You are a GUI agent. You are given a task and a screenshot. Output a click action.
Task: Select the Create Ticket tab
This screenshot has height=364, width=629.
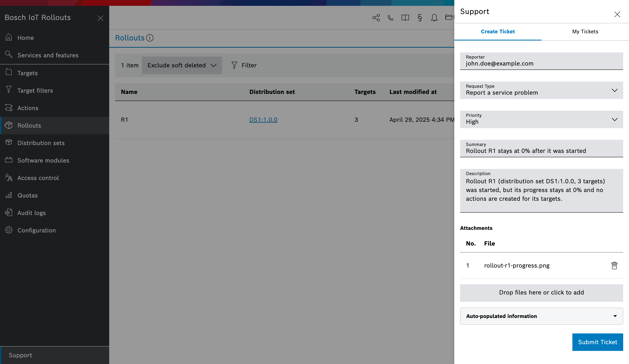[x=498, y=31]
